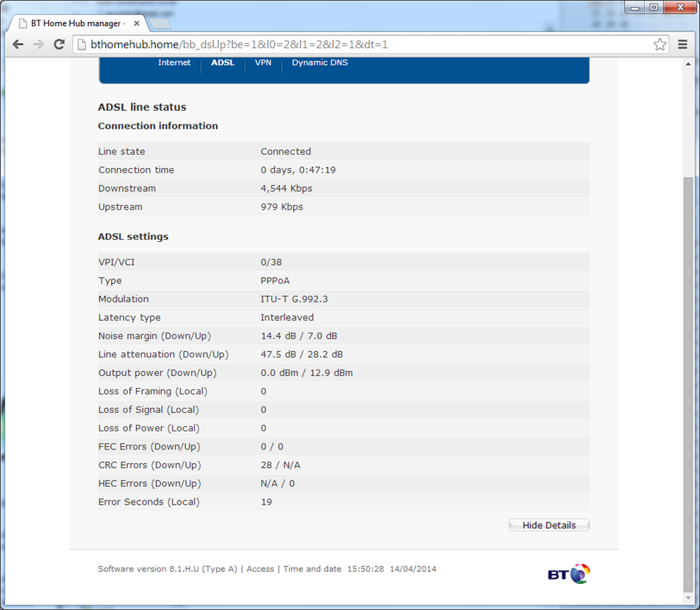Click the Upstream value 979 Kbps
Viewport: 700px width, 610px height.
(282, 207)
